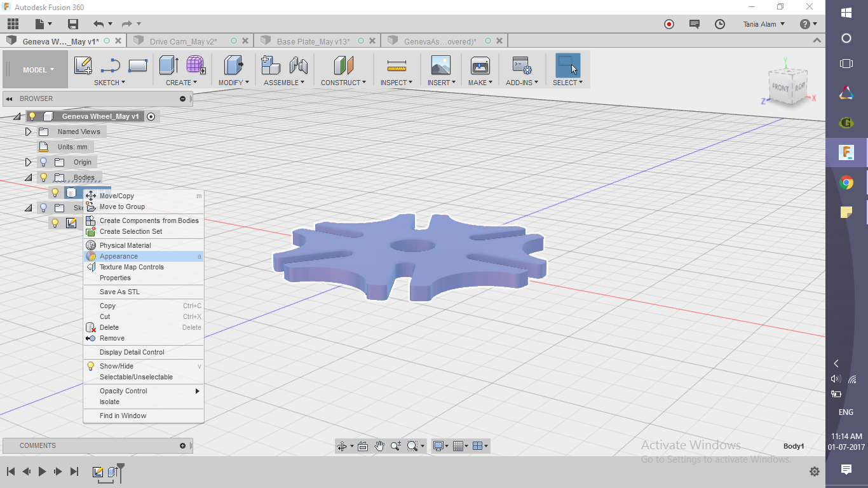Click the Redo arrow

pyautogui.click(x=126, y=24)
